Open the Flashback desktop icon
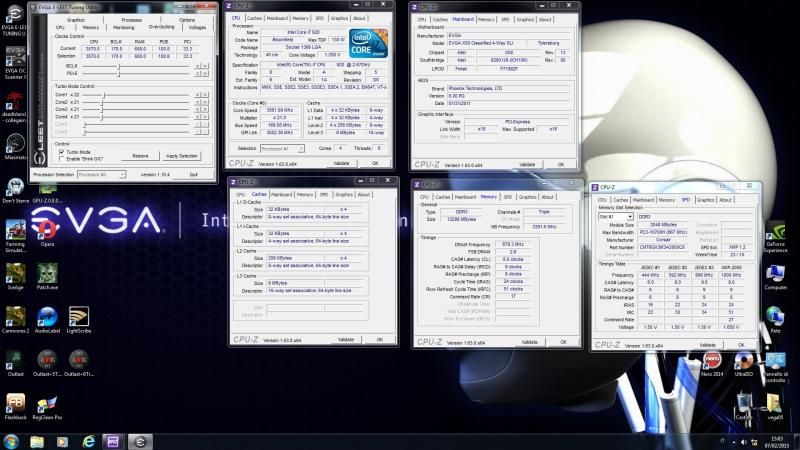800x450 pixels. pyautogui.click(x=16, y=403)
